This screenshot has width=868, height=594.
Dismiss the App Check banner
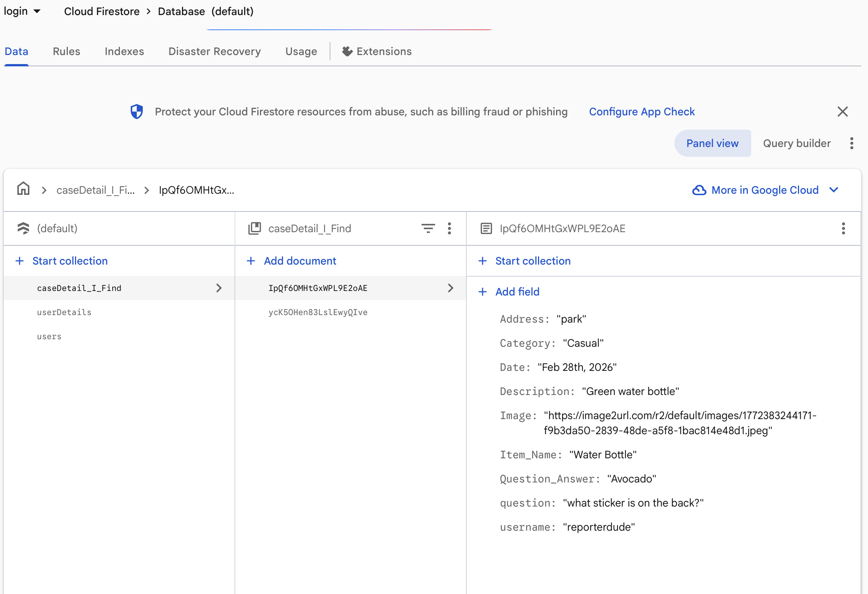pyautogui.click(x=842, y=112)
